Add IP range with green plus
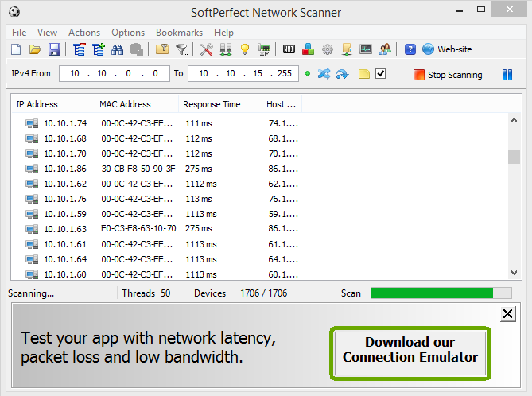532x396 pixels. point(308,74)
